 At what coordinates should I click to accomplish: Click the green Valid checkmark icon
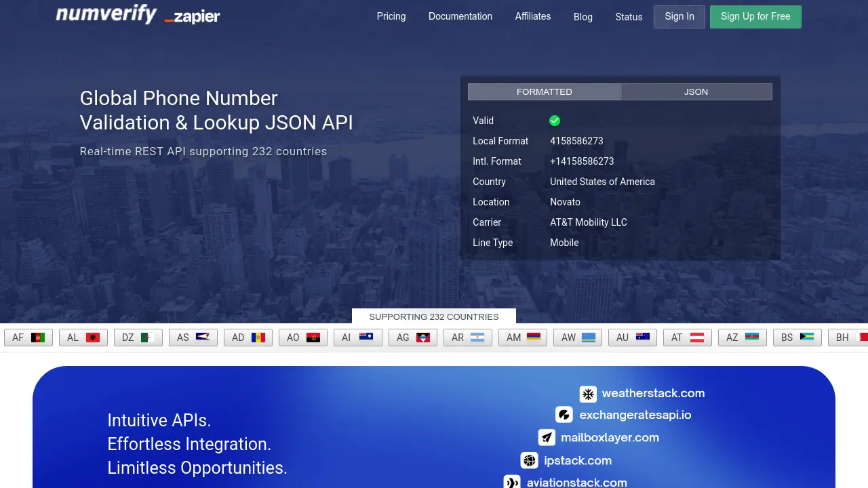pyautogui.click(x=555, y=121)
